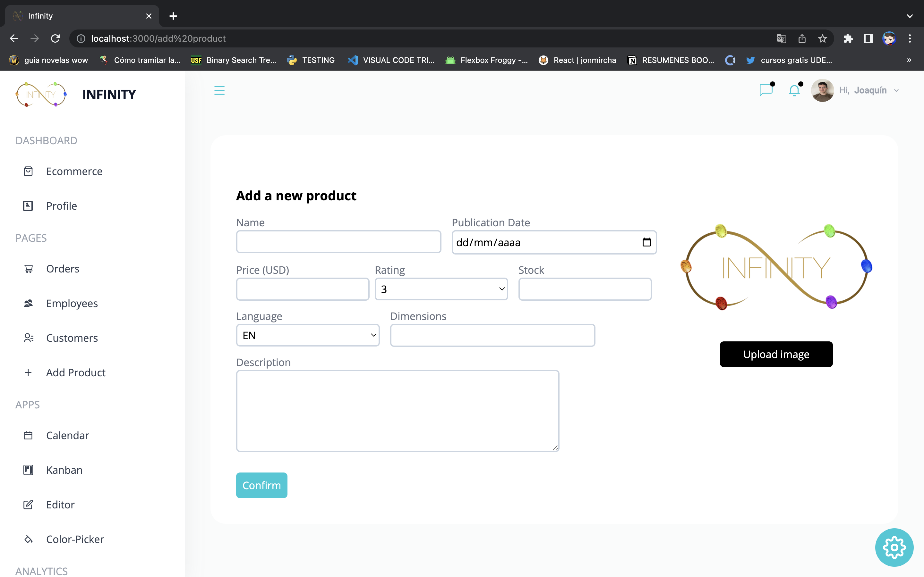This screenshot has height=577, width=924.
Task: Open the messages chat bubble icon
Action: click(766, 90)
